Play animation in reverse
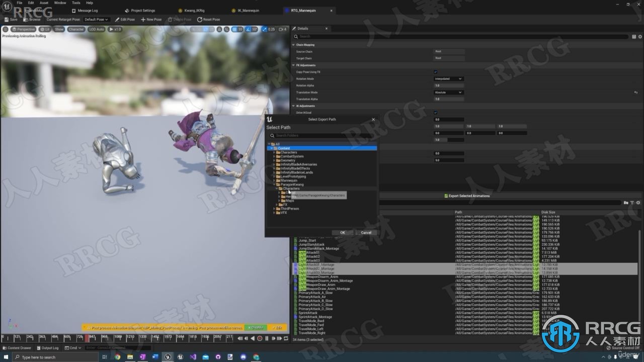Screen dimensions: 644x362 point(253,338)
